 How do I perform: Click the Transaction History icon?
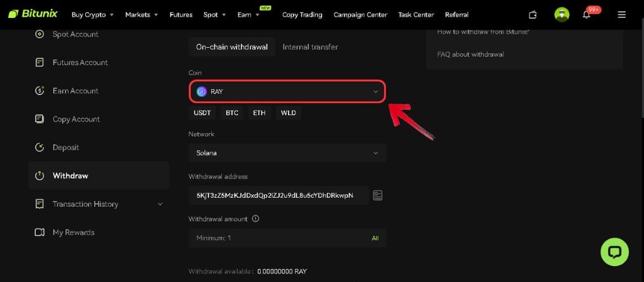coord(39,204)
